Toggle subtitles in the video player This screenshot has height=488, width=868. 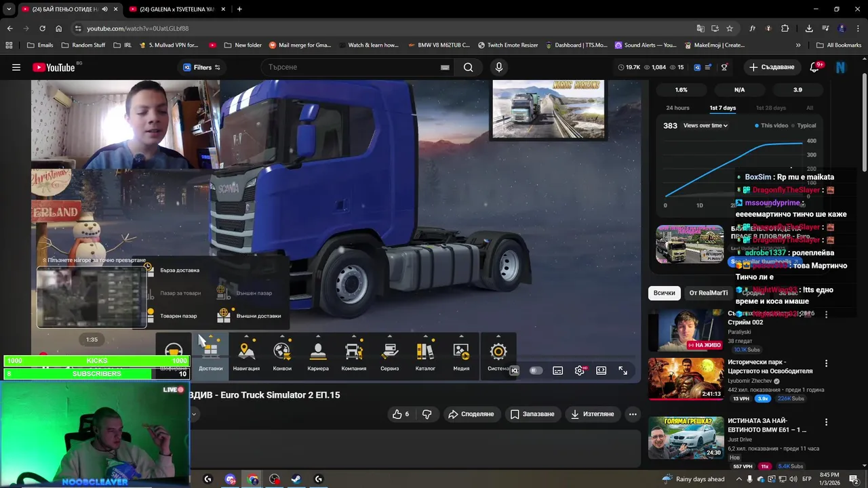557,370
